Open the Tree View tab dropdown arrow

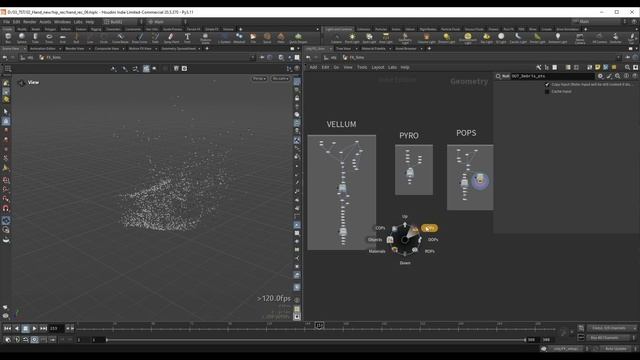(x=356, y=49)
